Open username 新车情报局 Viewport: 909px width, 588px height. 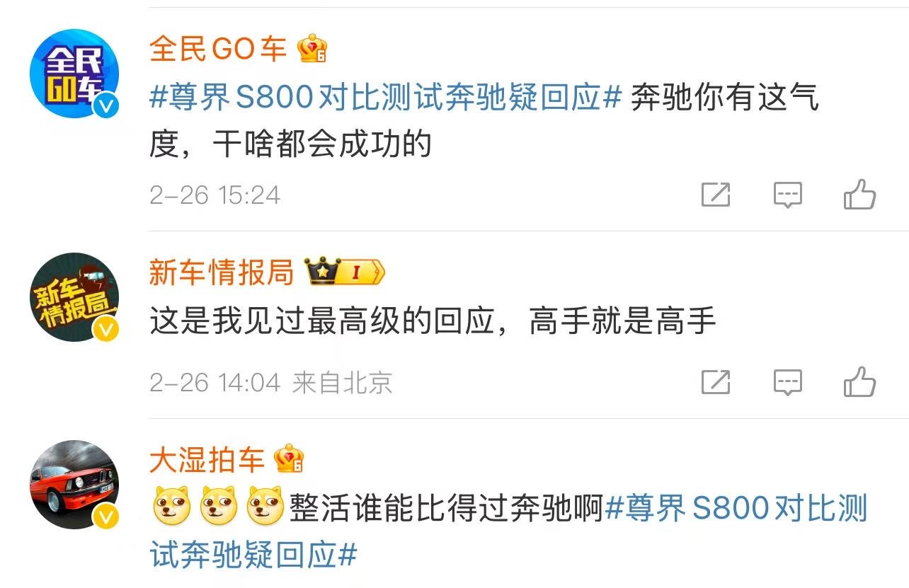(222, 272)
